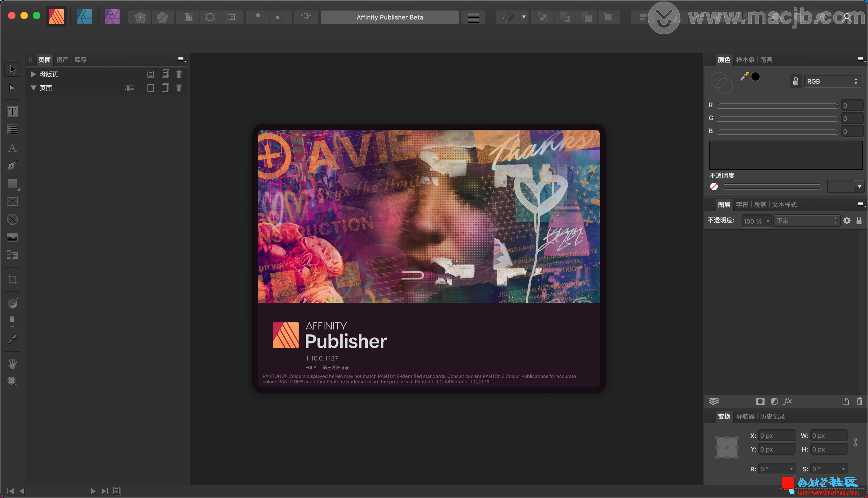
Task: Switch to Photo persona
Action: click(x=112, y=17)
